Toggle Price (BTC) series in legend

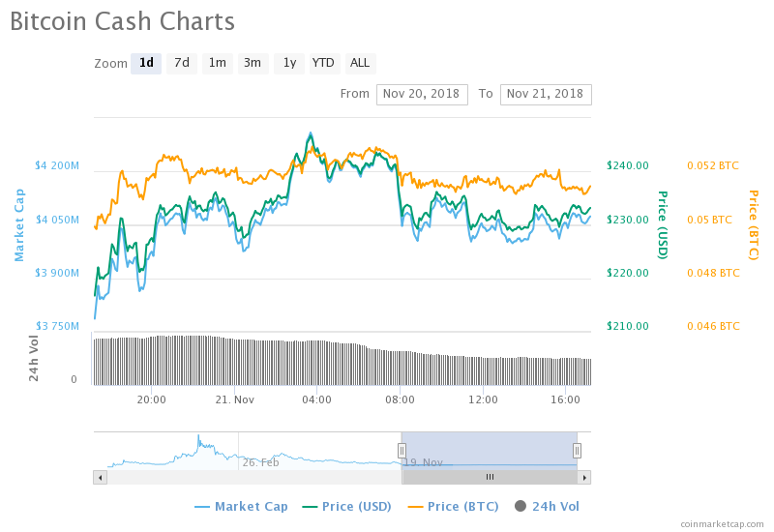coord(453,506)
